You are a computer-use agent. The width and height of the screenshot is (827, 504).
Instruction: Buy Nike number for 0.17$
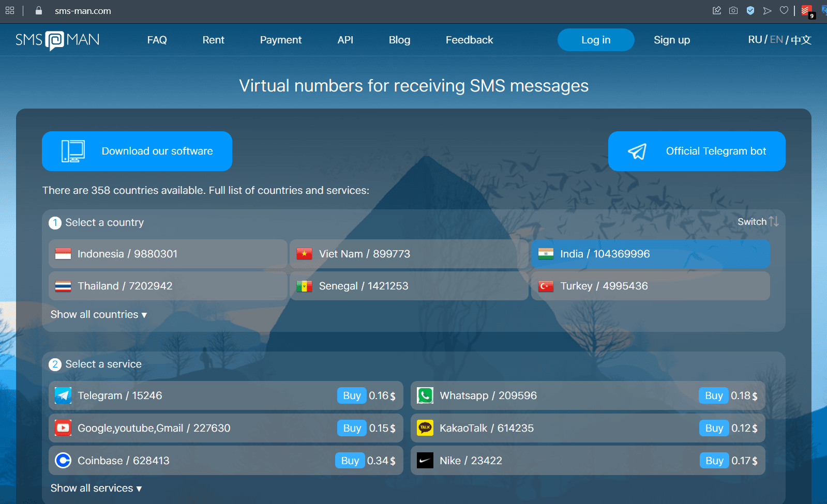(x=714, y=461)
